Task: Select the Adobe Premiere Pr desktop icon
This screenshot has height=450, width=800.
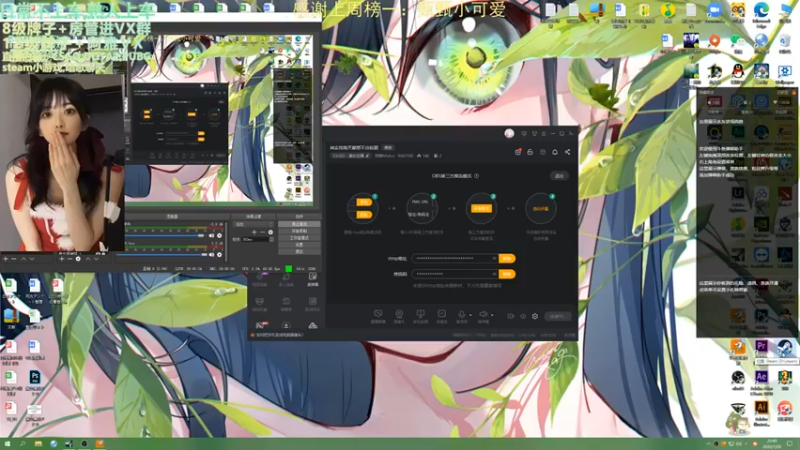Action: (x=761, y=346)
